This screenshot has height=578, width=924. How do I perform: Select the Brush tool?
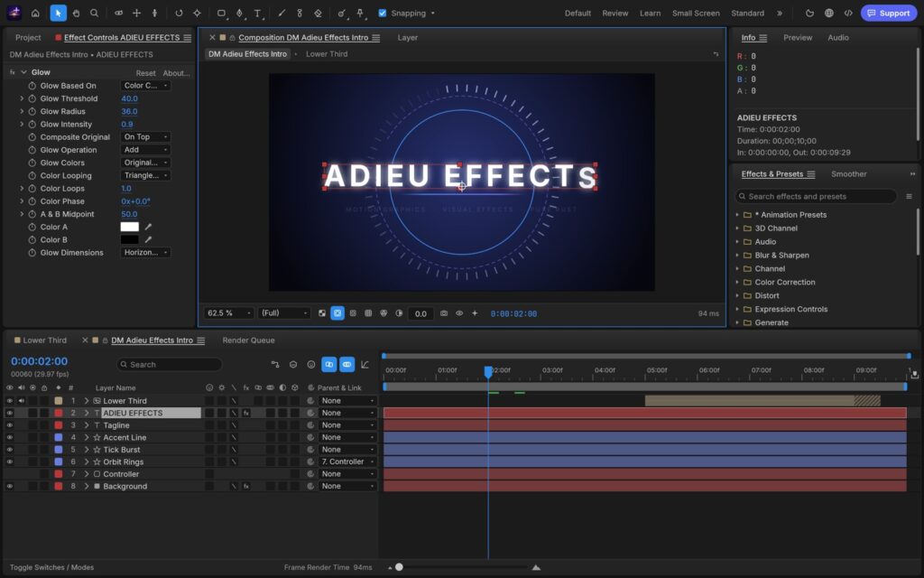(282, 13)
